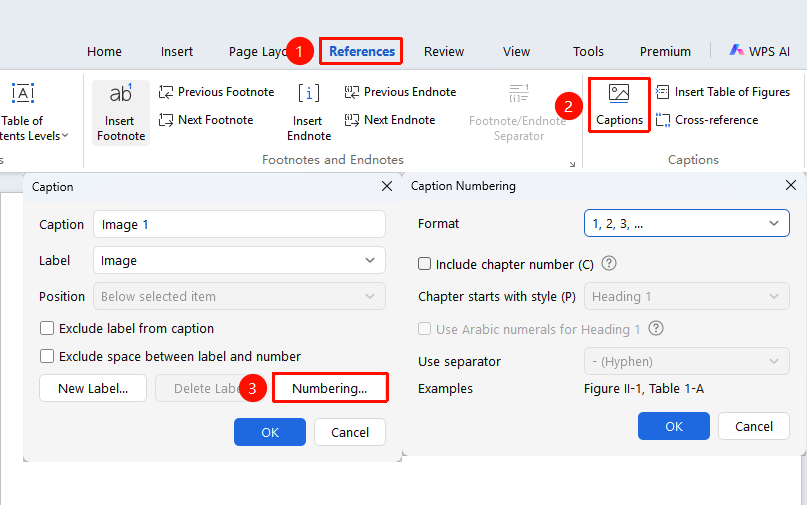The width and height of the screenshot is (807, 505).
Task: Click help icon beside Use Arabic numerals
Action: 656,328
